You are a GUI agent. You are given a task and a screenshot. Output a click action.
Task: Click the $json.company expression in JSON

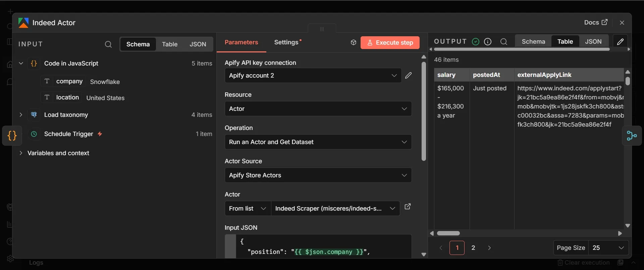point(329,252)
